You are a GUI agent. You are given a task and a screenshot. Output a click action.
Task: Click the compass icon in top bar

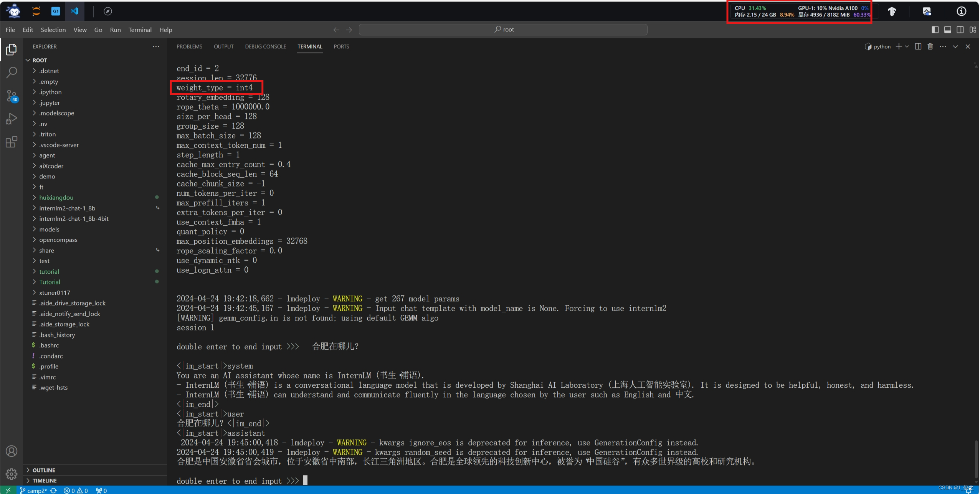[x=108, y=11]
